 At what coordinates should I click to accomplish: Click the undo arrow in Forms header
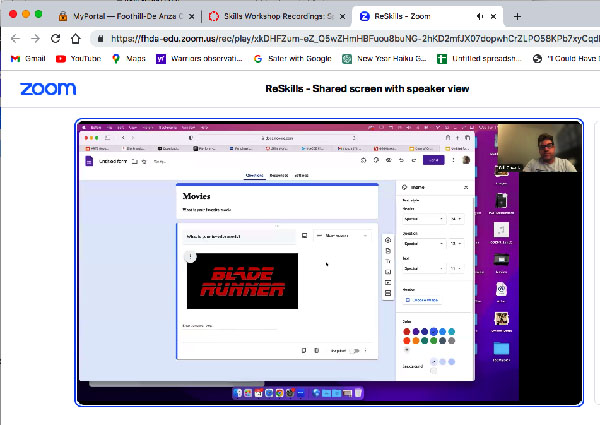pos(401,160)
